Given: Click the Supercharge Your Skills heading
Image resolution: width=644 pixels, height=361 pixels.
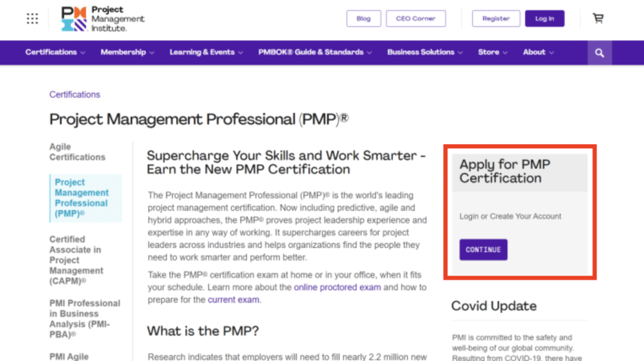Looking at the screenshot, I should (286, 163).
